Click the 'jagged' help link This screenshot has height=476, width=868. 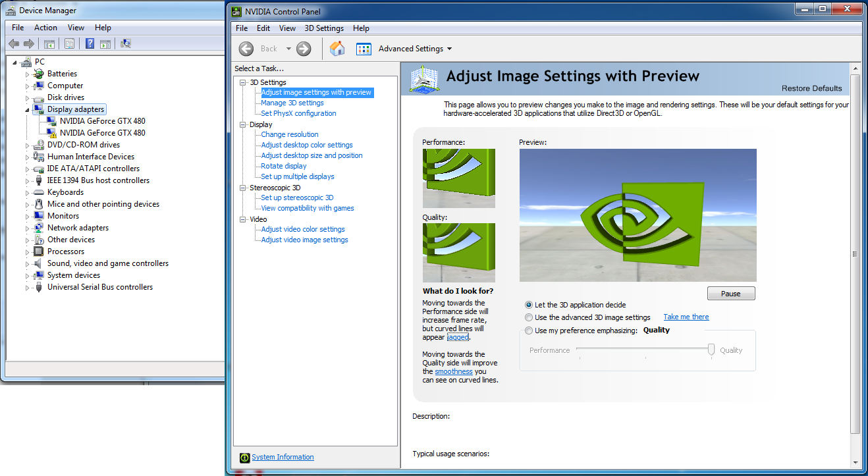458,337
